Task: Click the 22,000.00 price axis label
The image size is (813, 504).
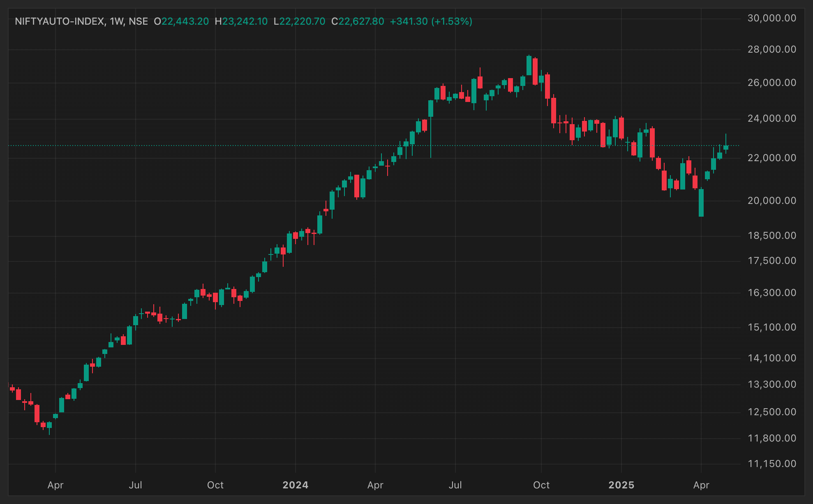Action: (772, 158)
